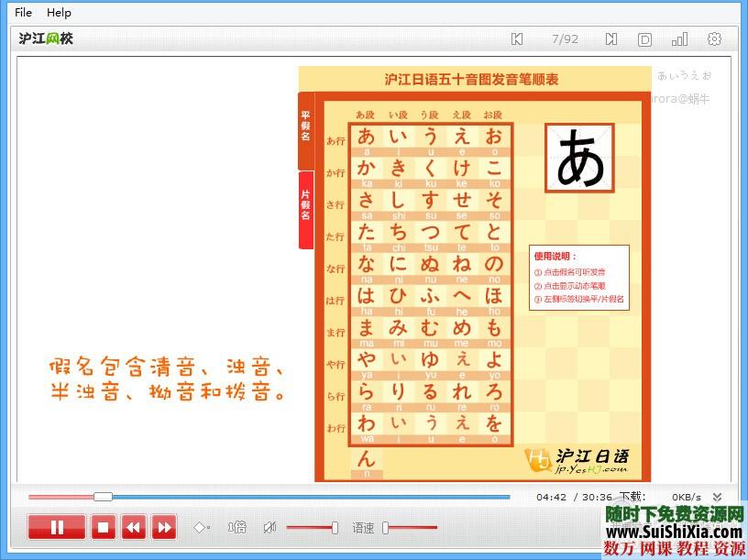Click the D panel icon in the toolbar

[x=644, y=39]
